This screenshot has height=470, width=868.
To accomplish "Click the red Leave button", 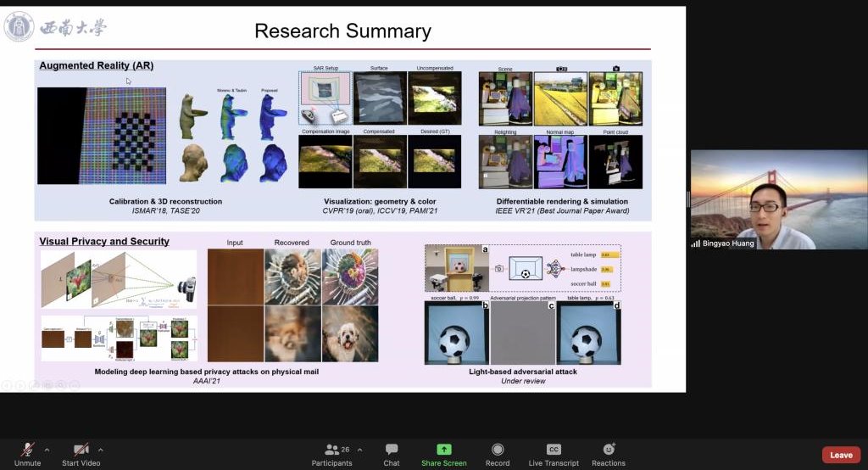I will pos(841,455).
